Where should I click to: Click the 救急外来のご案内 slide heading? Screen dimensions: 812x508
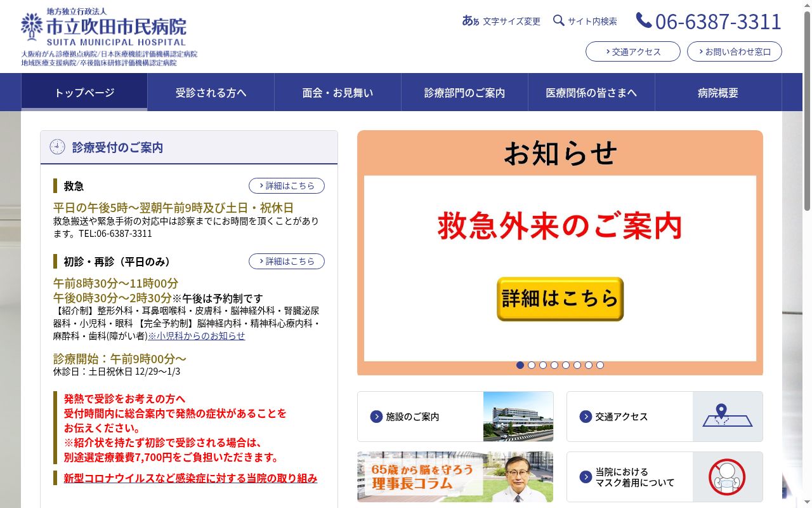pos(560,226)
